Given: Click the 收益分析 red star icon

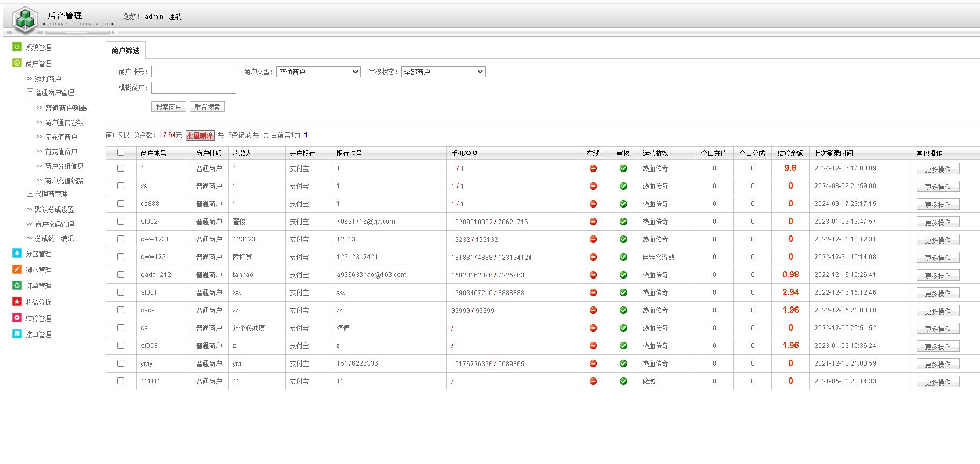Looking at the screenshot, I should pos(17,302).
